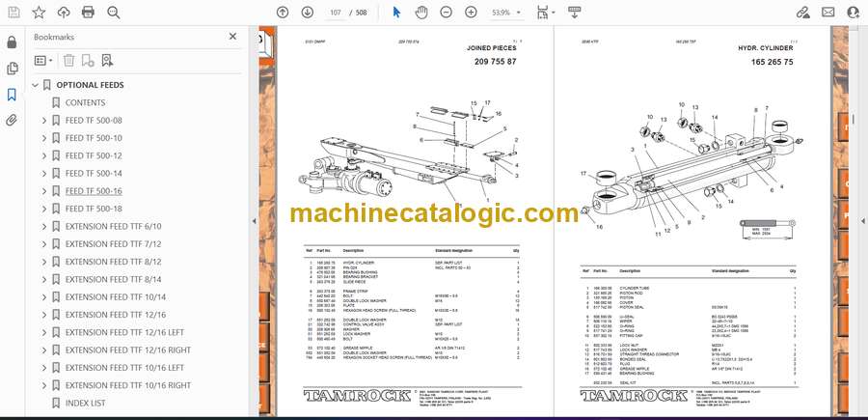868x420 pixels.
Task: Print the document
Action: coord(88,13)
